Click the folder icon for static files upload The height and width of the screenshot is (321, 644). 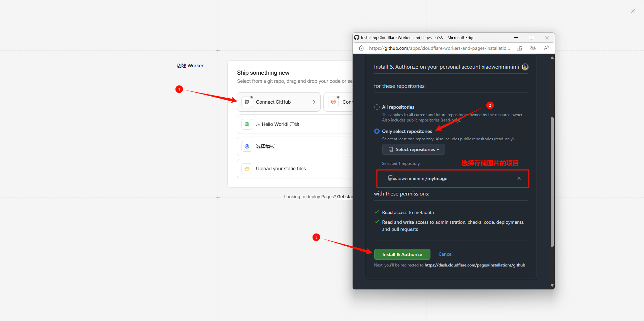(247, 169)
